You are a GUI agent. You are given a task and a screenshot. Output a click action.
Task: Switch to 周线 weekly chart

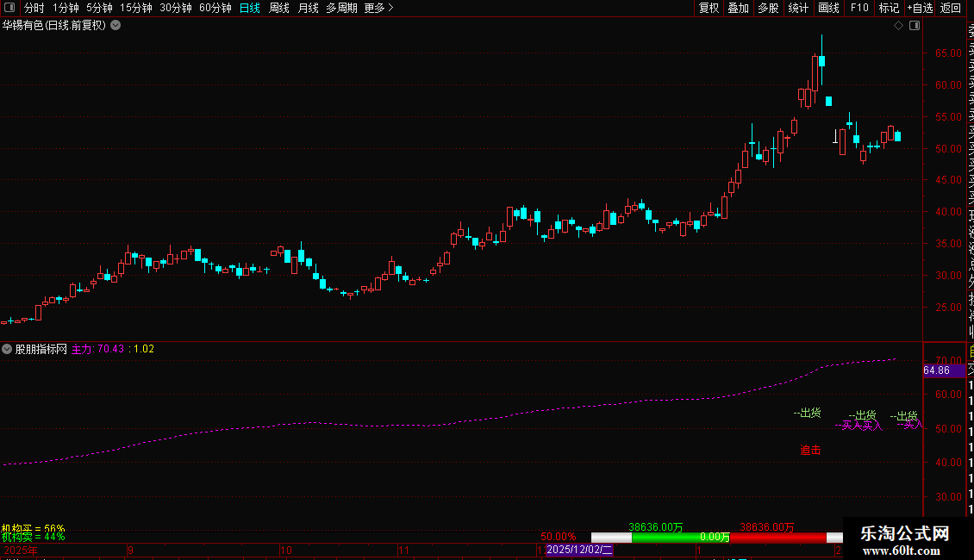(279, 8)
